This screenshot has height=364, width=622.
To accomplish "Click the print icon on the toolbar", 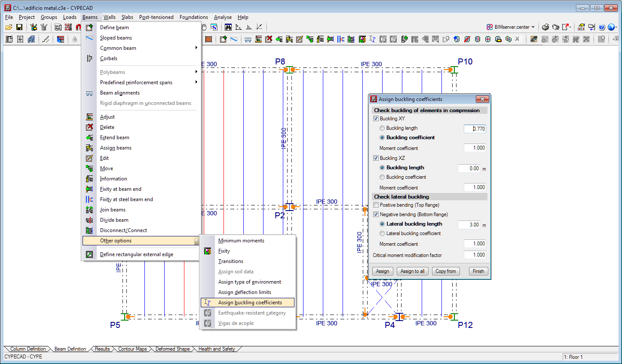I will [x=545, y=27].
